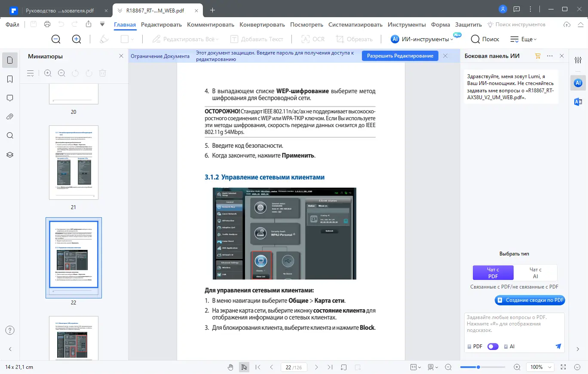Open the Защитить tab
The image size is (588, 374).
click(469, 24)
